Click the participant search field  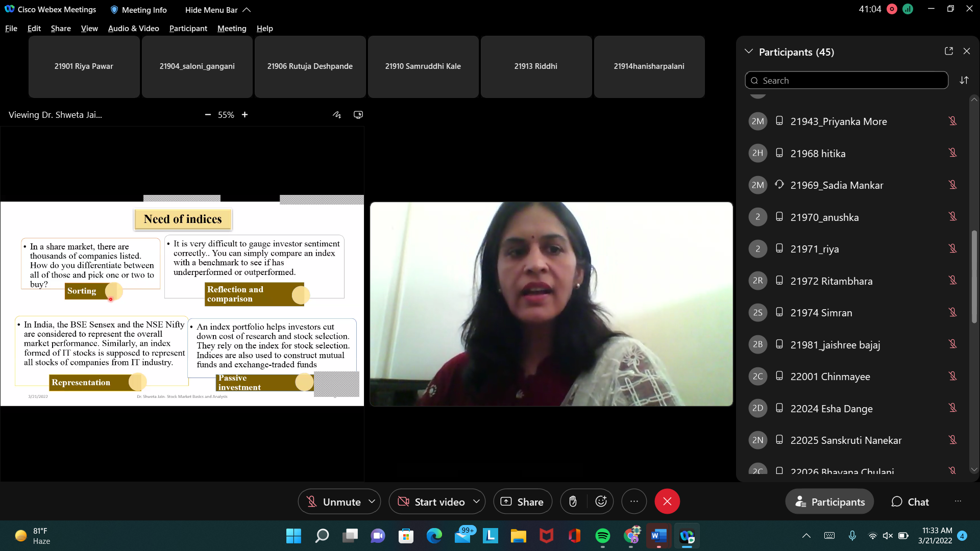(x=847, y=80)
